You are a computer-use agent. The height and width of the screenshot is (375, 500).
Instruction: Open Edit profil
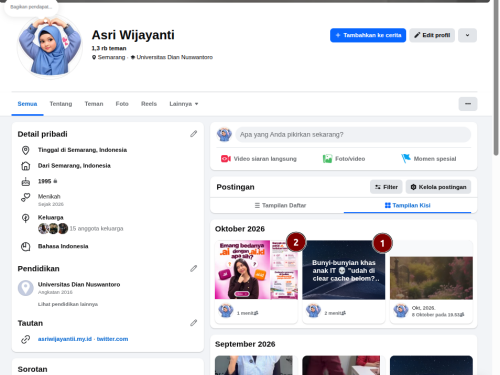tap(432, 35)
